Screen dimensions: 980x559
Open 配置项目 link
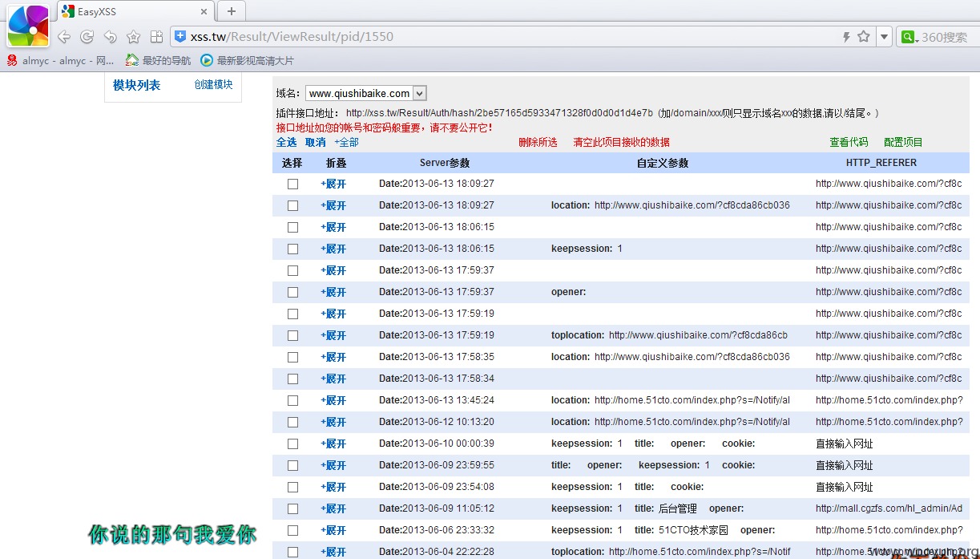coord(903,142)
